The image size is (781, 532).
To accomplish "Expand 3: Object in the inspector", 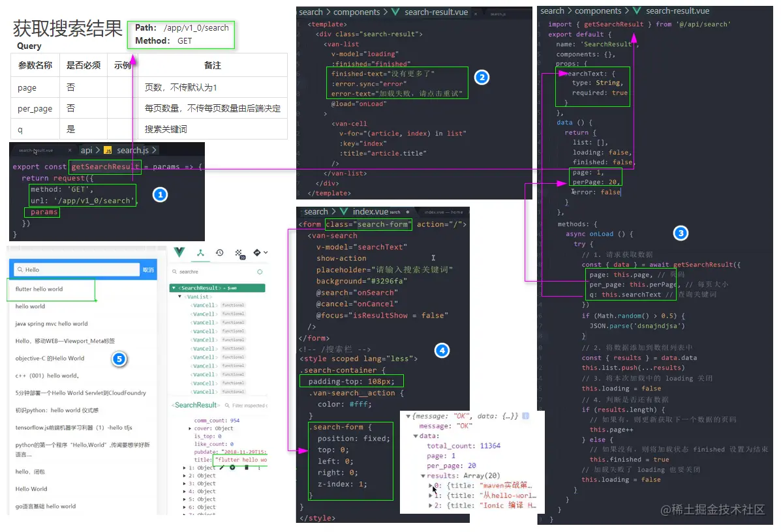I will (x=184, y=484).
